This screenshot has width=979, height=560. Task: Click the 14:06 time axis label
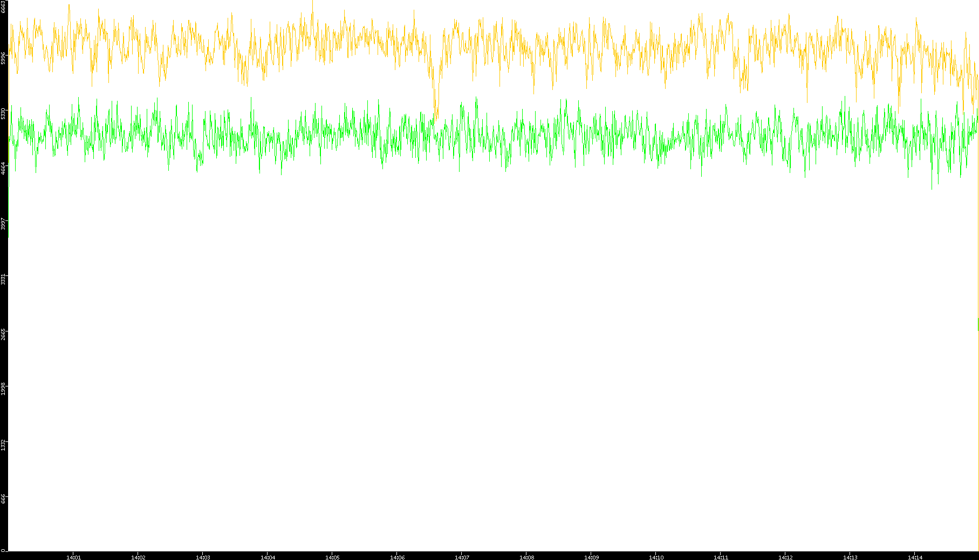click(397, 557)
